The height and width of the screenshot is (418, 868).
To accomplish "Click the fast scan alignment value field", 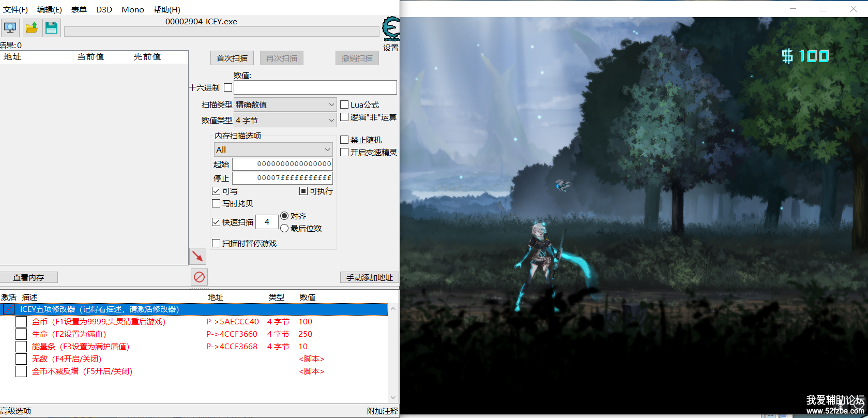I will point(267,222).
